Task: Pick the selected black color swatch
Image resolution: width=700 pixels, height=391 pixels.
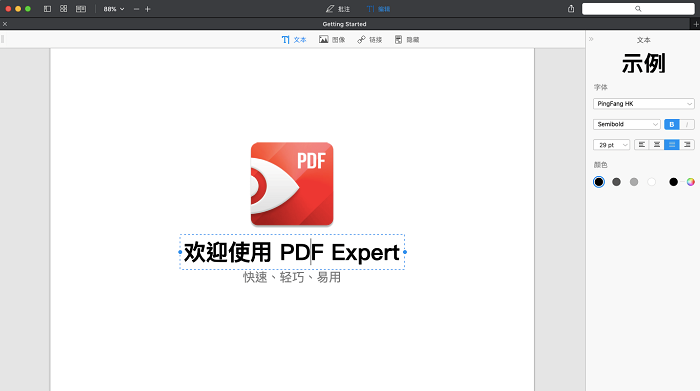Action: click(x=599, y=182)
